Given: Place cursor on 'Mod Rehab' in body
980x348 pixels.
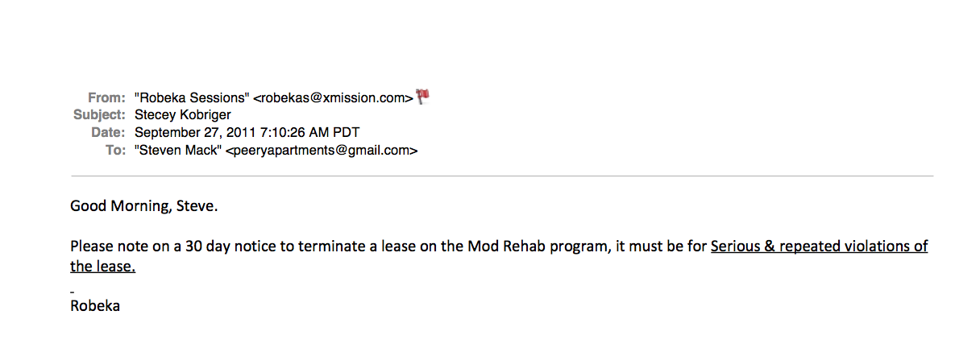Looking at the screenshot, I should [500, 246].
